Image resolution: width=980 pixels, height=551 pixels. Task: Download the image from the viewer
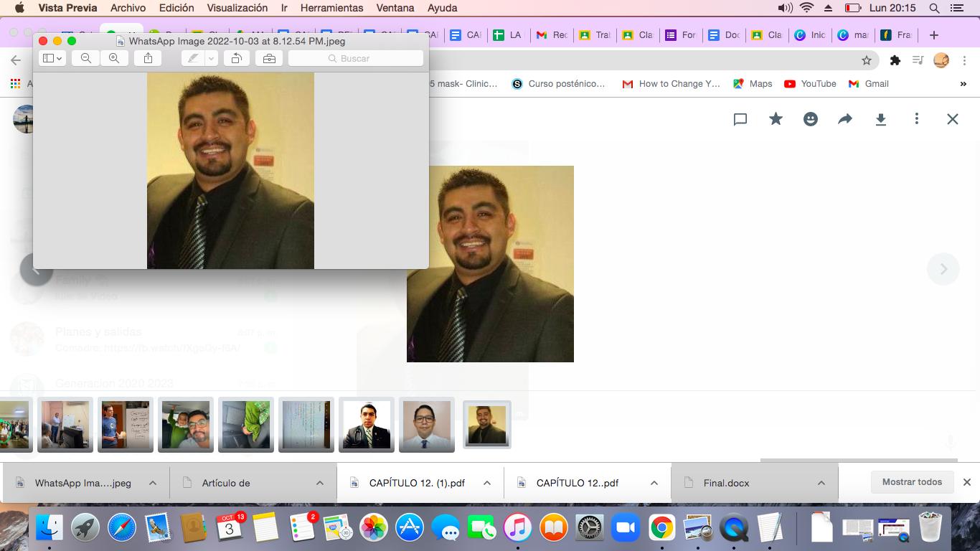coord(881,119)
